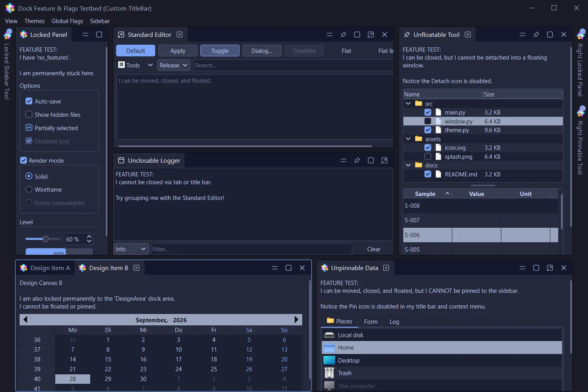The width and height of the screenshot is (588, 392).
Task: Check the splash.png file checkbox
Action: (428, 156)
